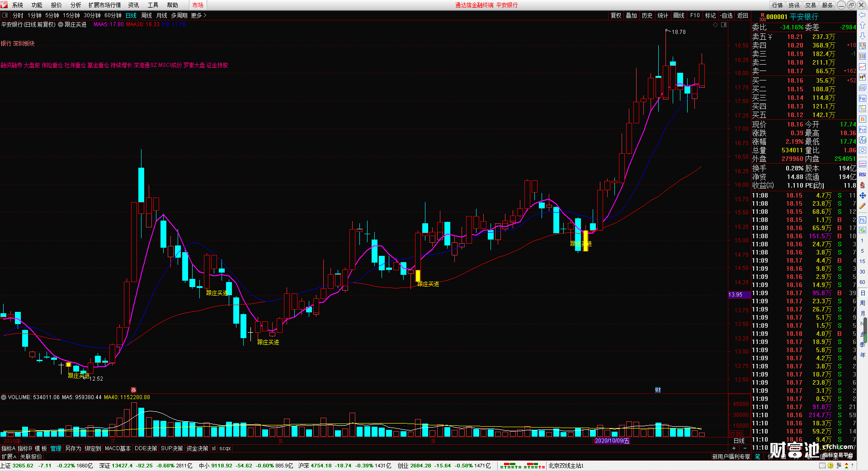Click the green refresh sidebar icon

click(x=863, y=230)
